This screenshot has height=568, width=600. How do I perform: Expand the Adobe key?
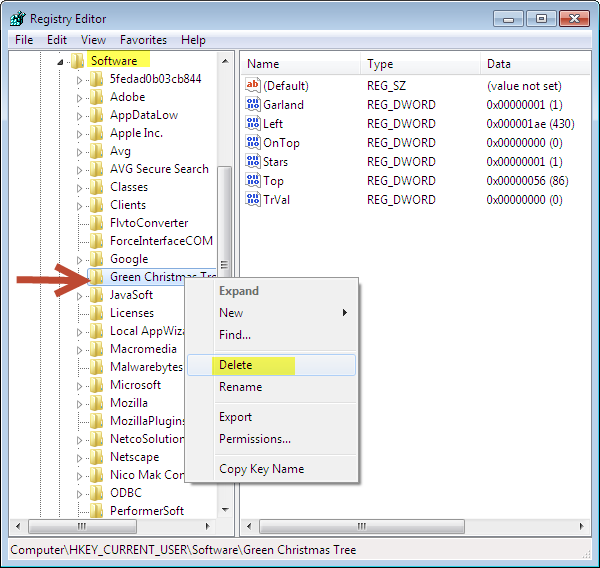pyautogui.click(x=79, y=98)
